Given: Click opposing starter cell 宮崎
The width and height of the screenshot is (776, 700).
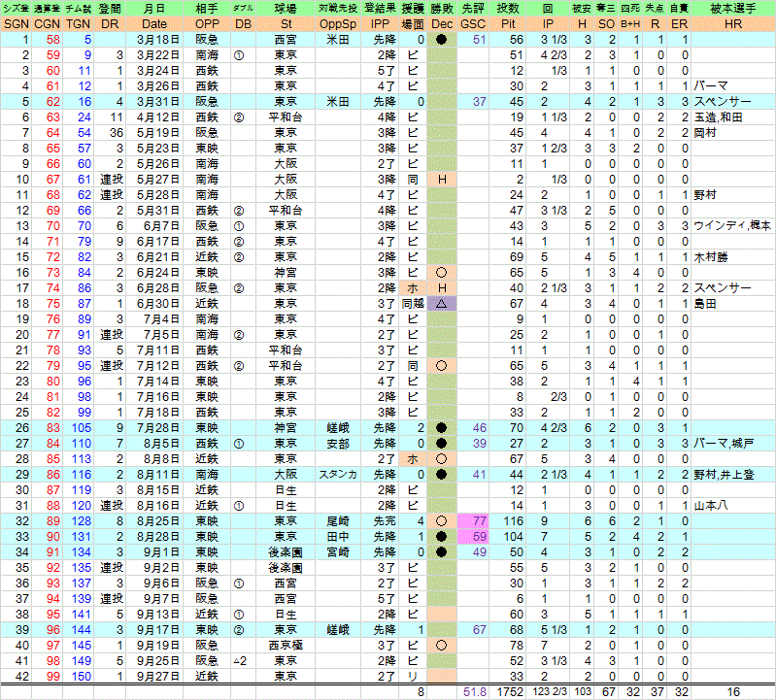Looking at the screenshot, I should pyautogui.click(x=338, y=552).
